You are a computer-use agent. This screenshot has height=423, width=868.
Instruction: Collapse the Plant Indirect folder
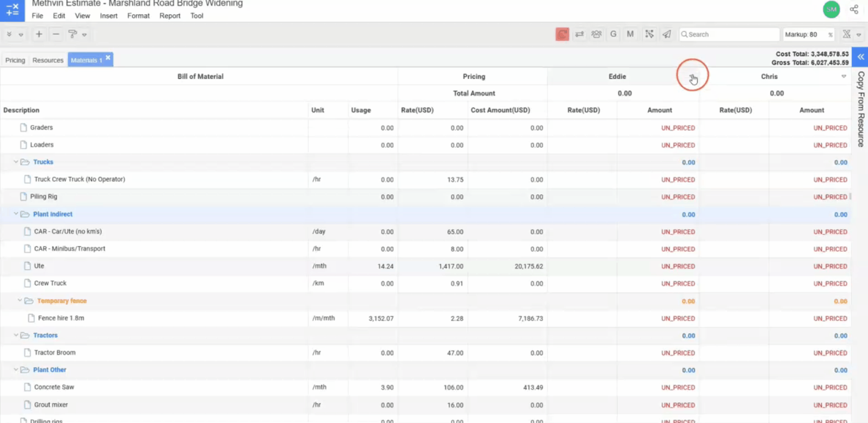(16, 214)
